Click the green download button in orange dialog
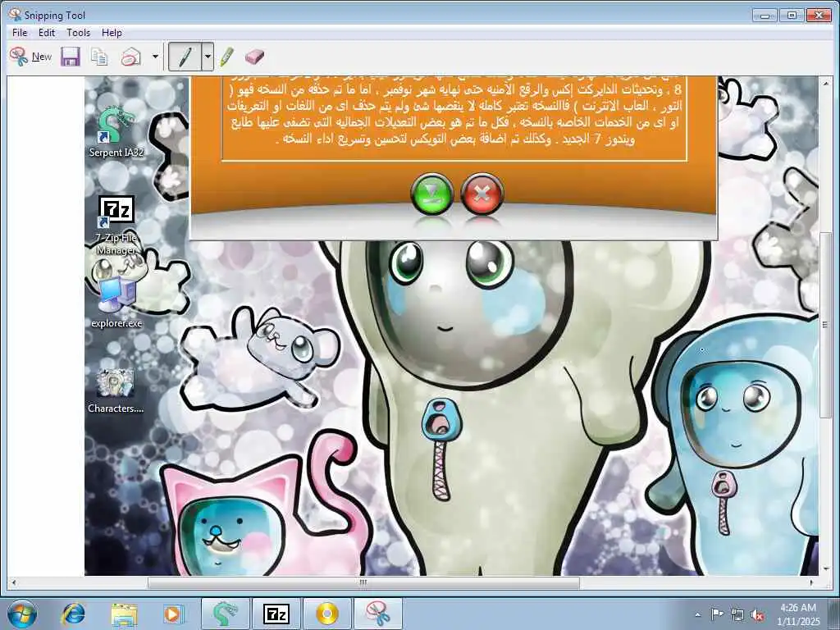The image size is (840, 630). [x=431, y=194]
